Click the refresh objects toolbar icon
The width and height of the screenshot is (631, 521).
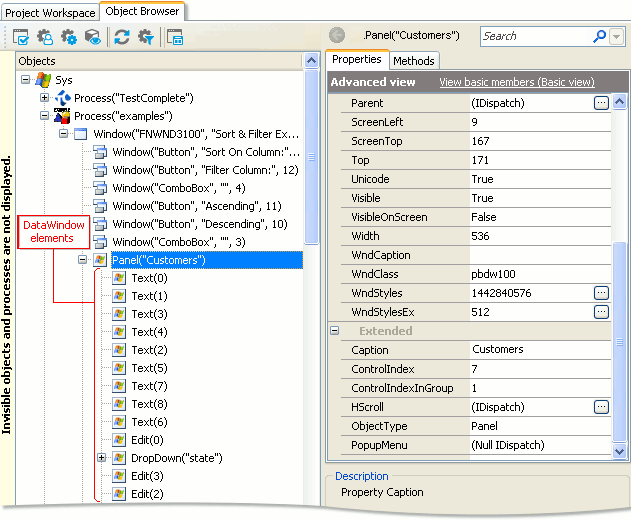(x=121, y=38)
